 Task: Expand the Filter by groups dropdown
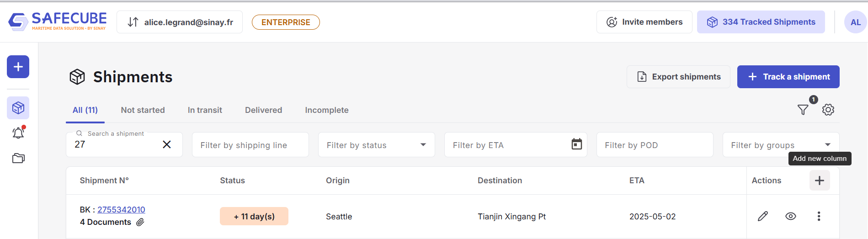coord(827,145)
